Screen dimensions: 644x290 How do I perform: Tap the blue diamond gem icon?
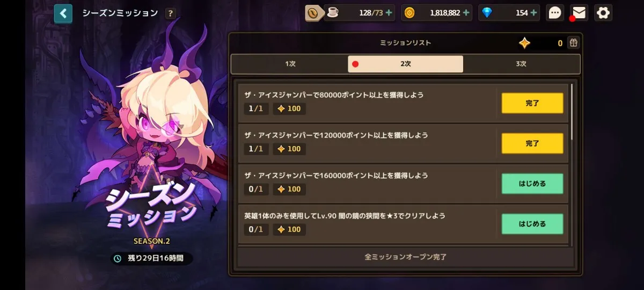pyautogui.click(x=487, y=13)
